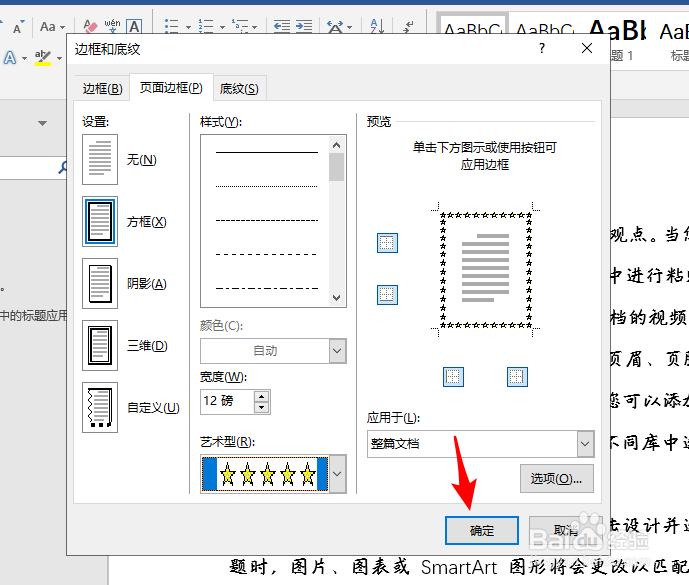Image resolution: width=689 pixels, height=585 pixels.
Task: Click the 宽度 width input field
Action: point(228,402)
